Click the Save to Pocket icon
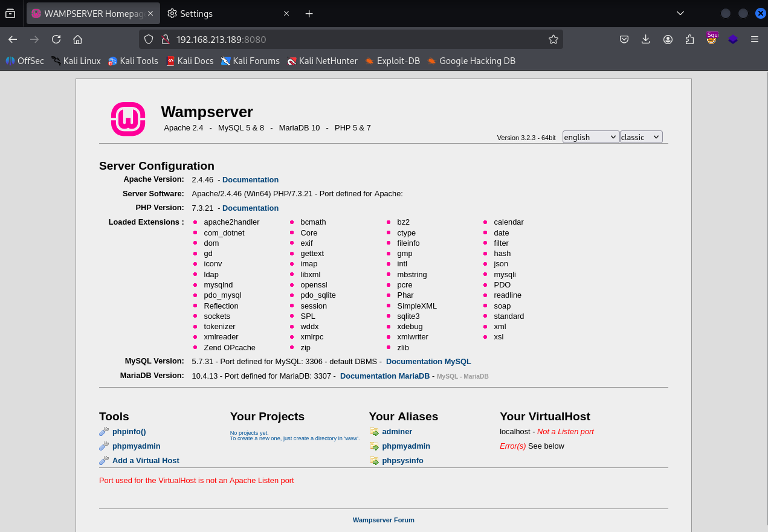 pyautogui.click(x=624, y=39)
